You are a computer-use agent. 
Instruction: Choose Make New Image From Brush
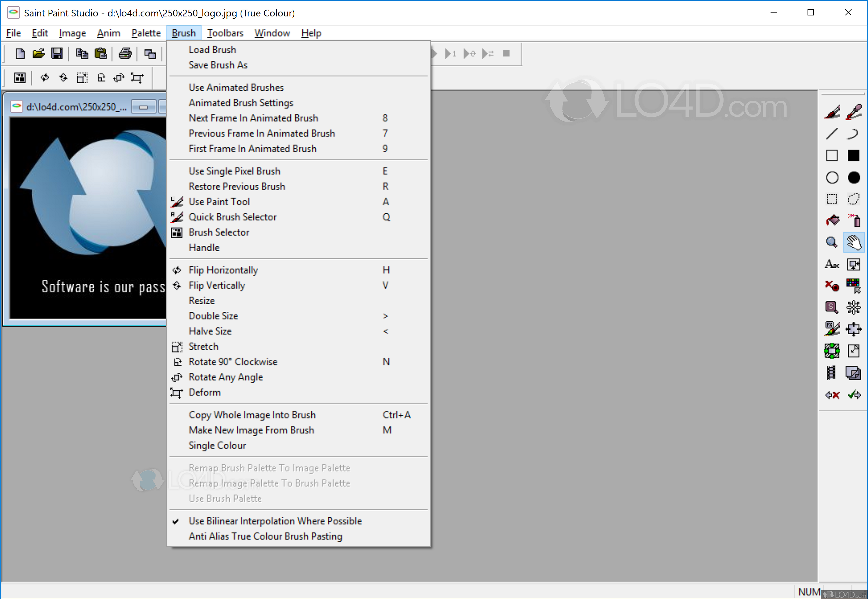(x=251, y=430)
